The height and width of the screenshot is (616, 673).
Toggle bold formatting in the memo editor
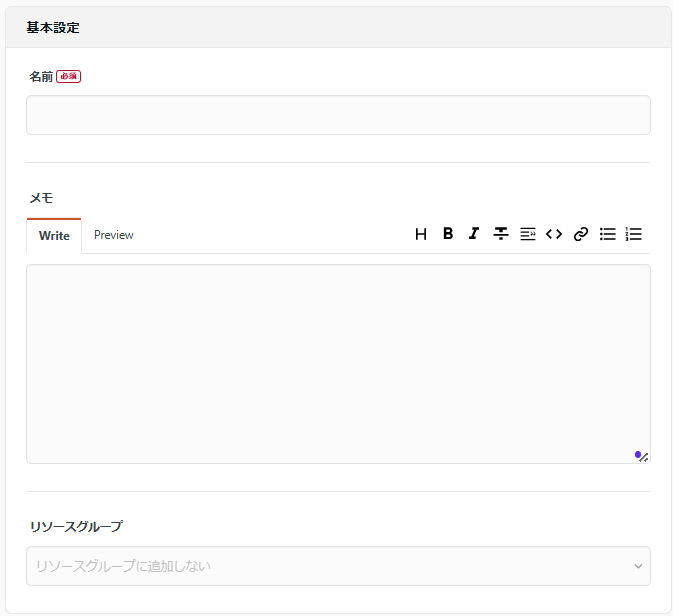[448, 234]
